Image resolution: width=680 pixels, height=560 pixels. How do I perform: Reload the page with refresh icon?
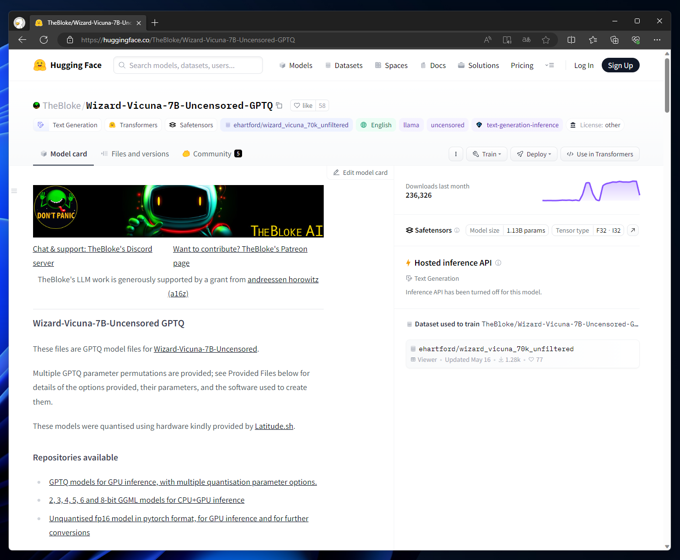[x=44, y=40]
